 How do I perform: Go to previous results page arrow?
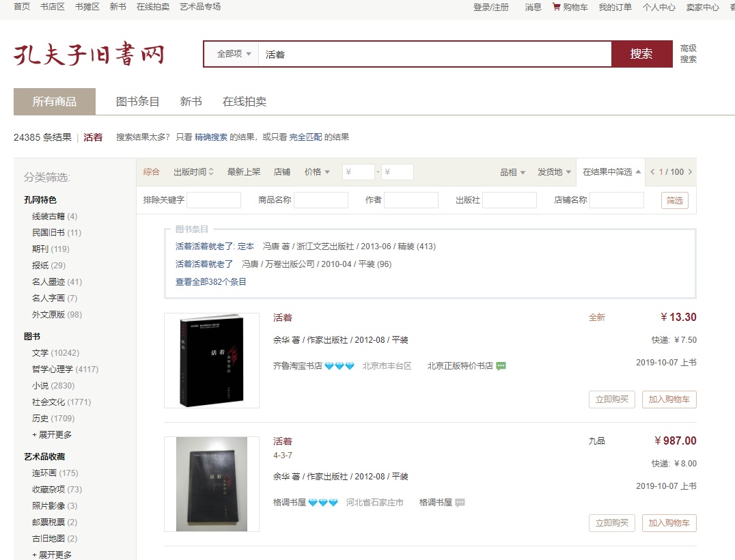coord(652,172)
